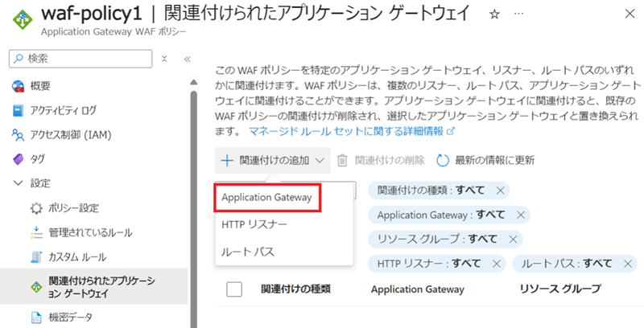Click the circular refresh arrow icon
Viewport: 644px width, 328px height.
tap(442, 160)
